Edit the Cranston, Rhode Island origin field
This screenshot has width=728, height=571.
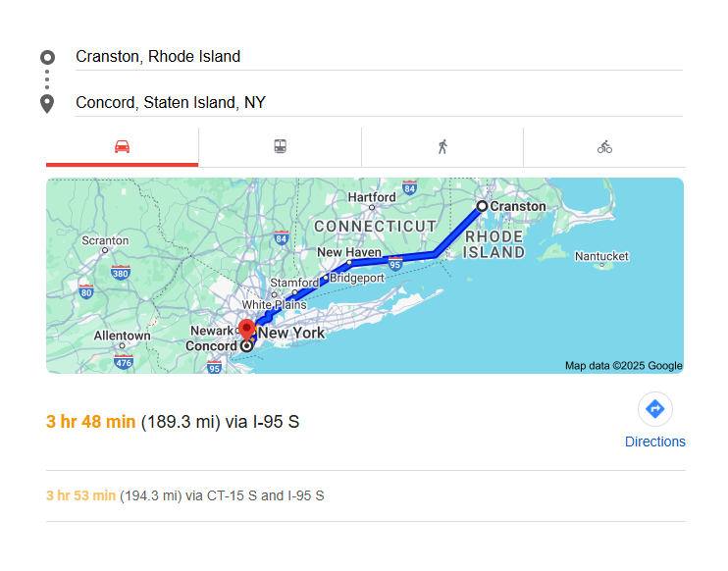pyautogui.click(x=378, y=57)
